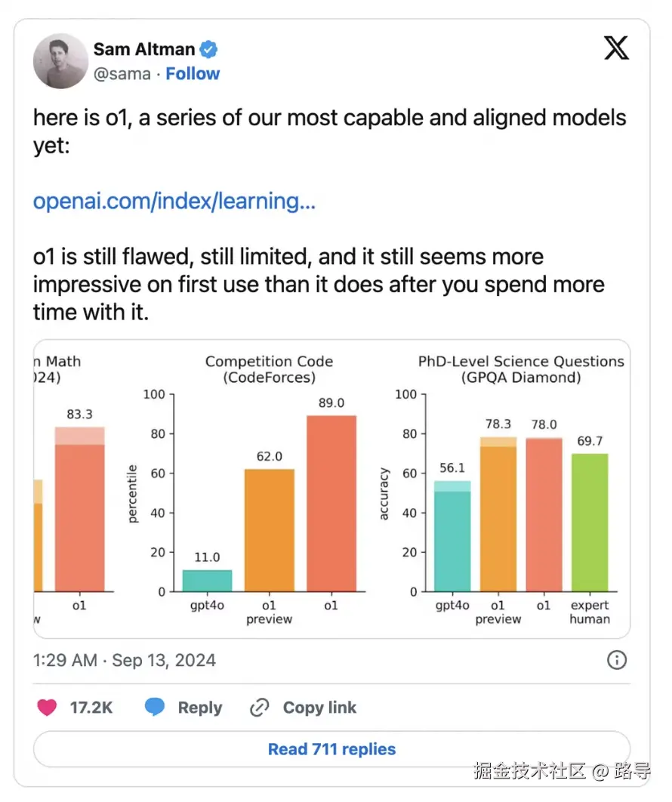
Task: Click the copy link chain icon
Action: [x=260, y=708]
